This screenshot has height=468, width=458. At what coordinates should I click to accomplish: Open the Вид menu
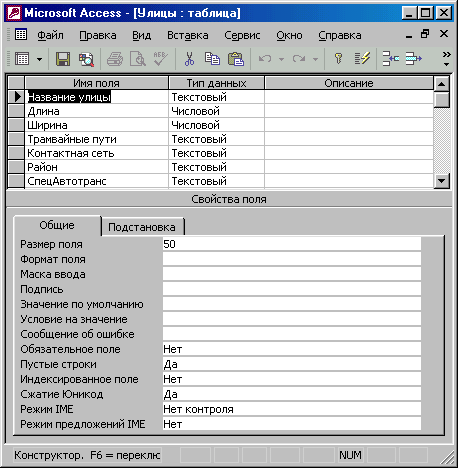point(142,35)
